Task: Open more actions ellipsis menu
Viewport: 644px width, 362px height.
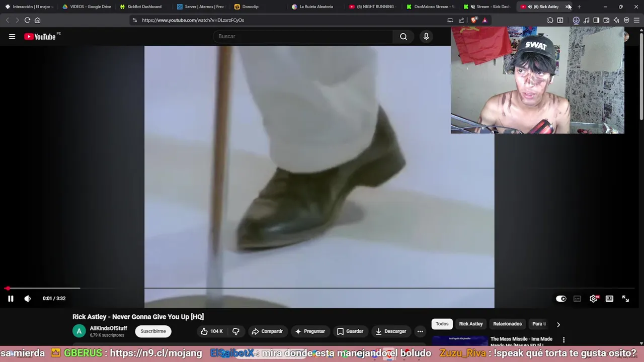Action: [x=420, y=331]
